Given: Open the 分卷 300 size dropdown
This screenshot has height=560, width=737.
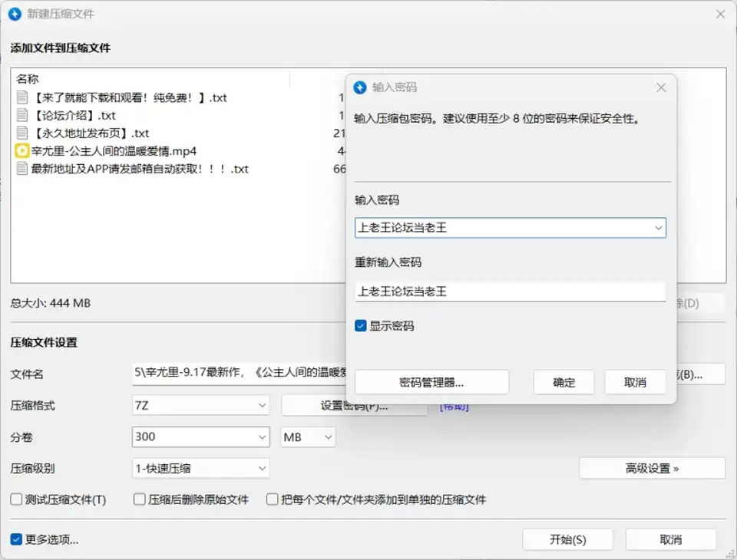Looking at the screenshot, I should tap(262, 437).
